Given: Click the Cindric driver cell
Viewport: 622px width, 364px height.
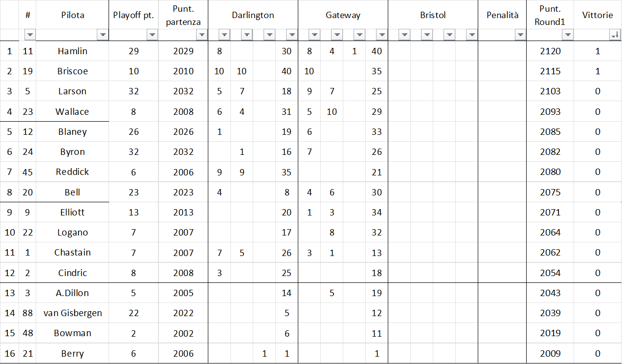Looking at the screenshot, I should (72, 273).
